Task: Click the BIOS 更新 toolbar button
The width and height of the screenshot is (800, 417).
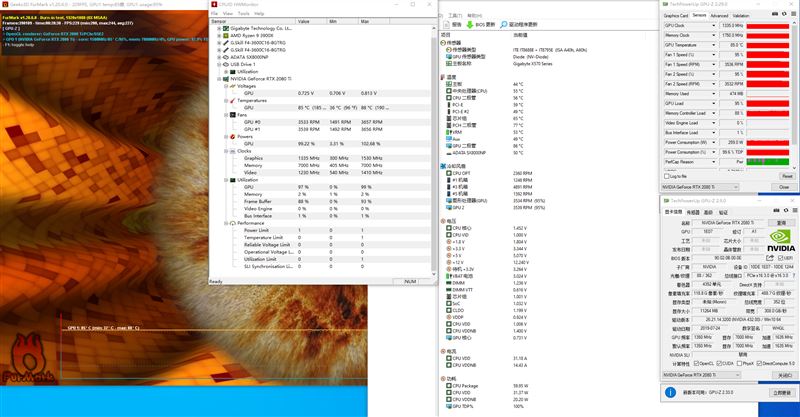Action: click(480, 24)
